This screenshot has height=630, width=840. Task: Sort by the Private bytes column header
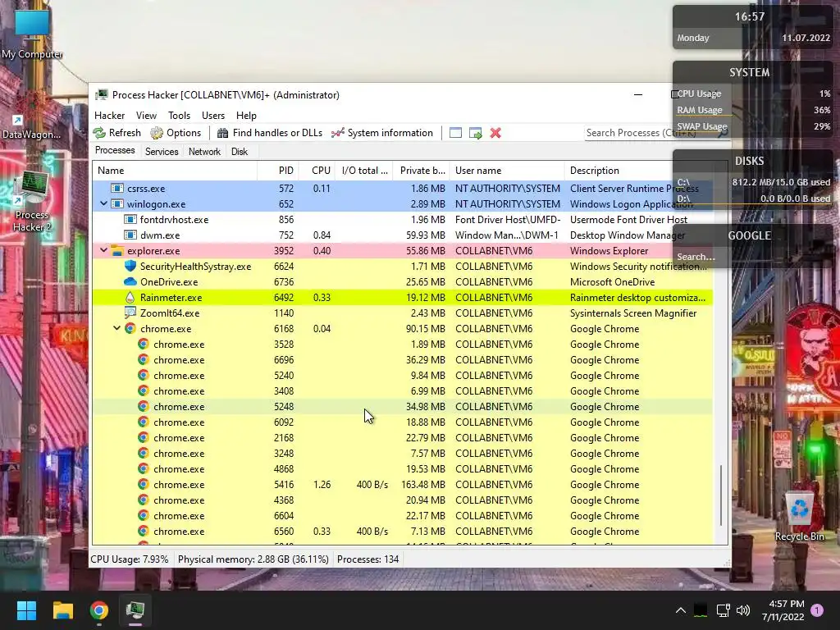pyautogui.click(x=422, y=171)
